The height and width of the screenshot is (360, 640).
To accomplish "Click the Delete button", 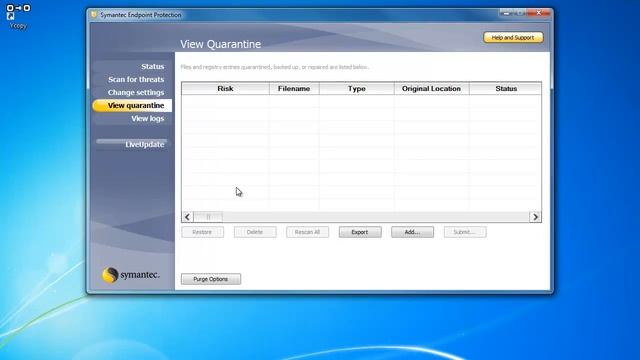I will pos(255,232).
